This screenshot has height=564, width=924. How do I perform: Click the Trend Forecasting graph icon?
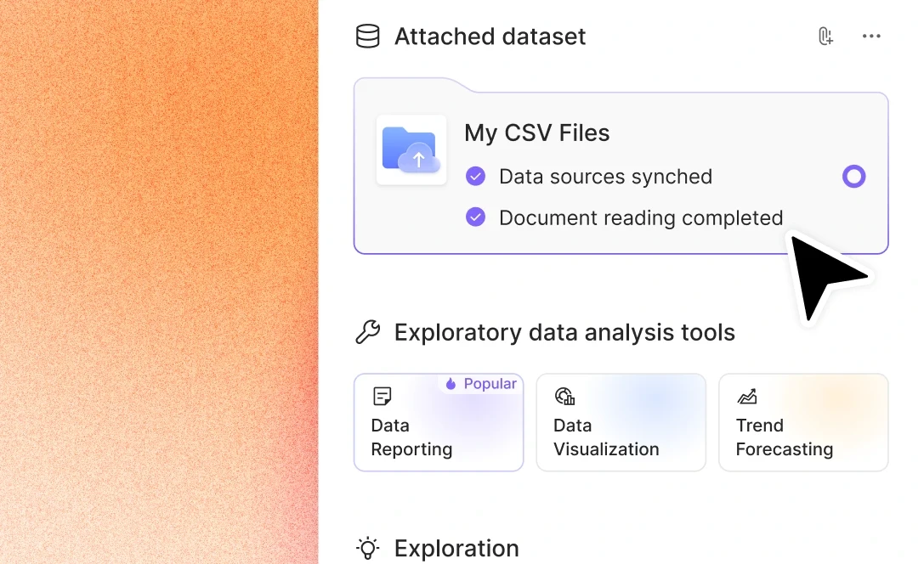(746, 397)
